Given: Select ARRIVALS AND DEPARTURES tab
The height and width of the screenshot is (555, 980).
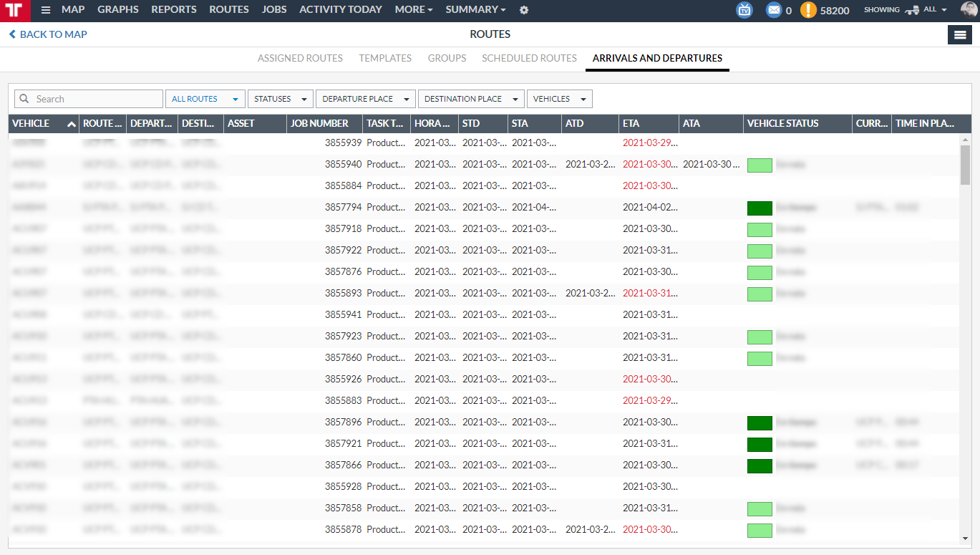Looking at the screenshot, I should click(657, 58).
